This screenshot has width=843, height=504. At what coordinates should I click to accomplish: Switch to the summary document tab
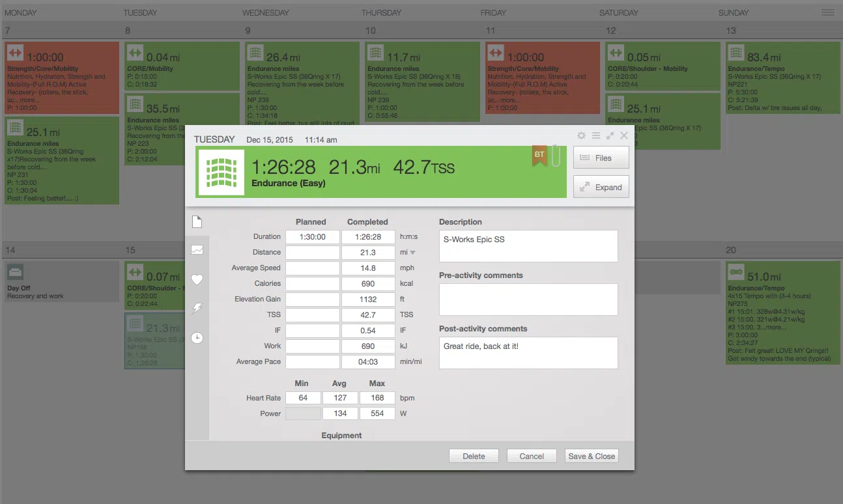[x=197, y=222]
